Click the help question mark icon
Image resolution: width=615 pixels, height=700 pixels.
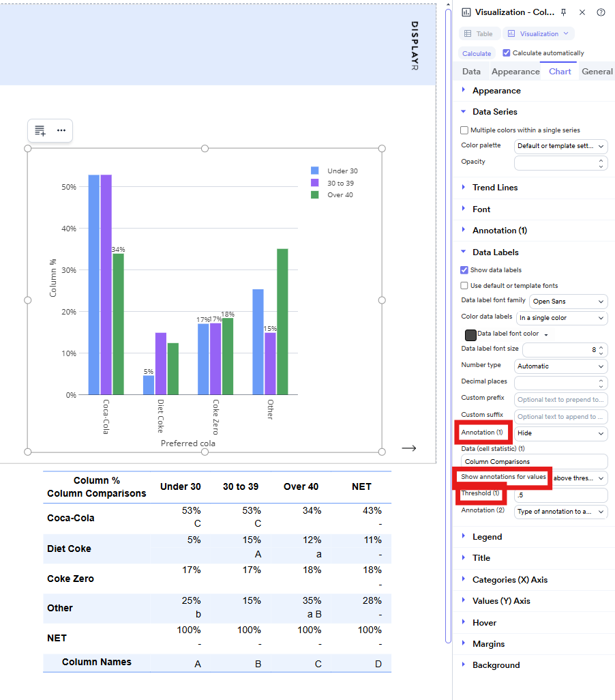click(601, 12)
